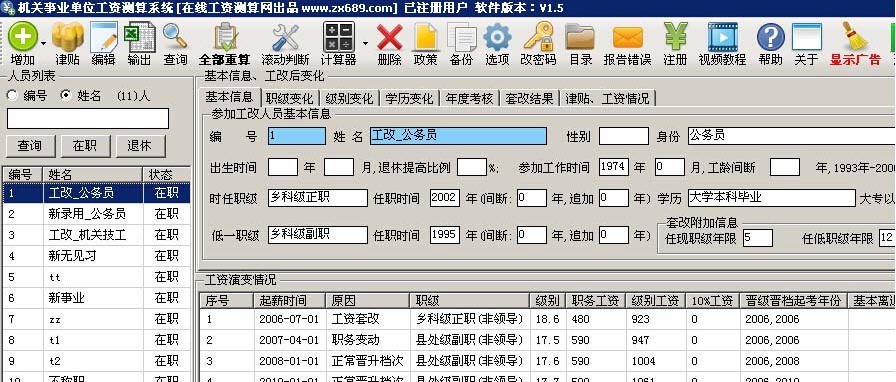
Task: Select row 工改_机关技工 in list
Action: (x=97, y=235)
